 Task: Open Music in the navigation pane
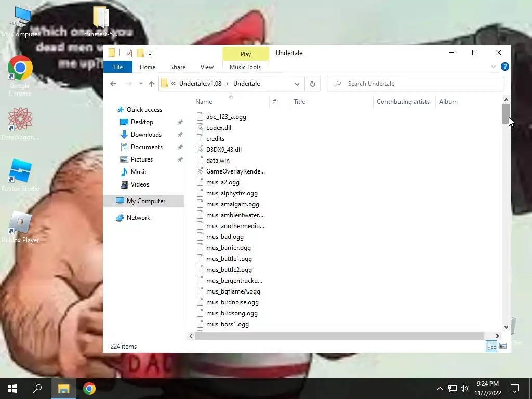click(139, 172)
